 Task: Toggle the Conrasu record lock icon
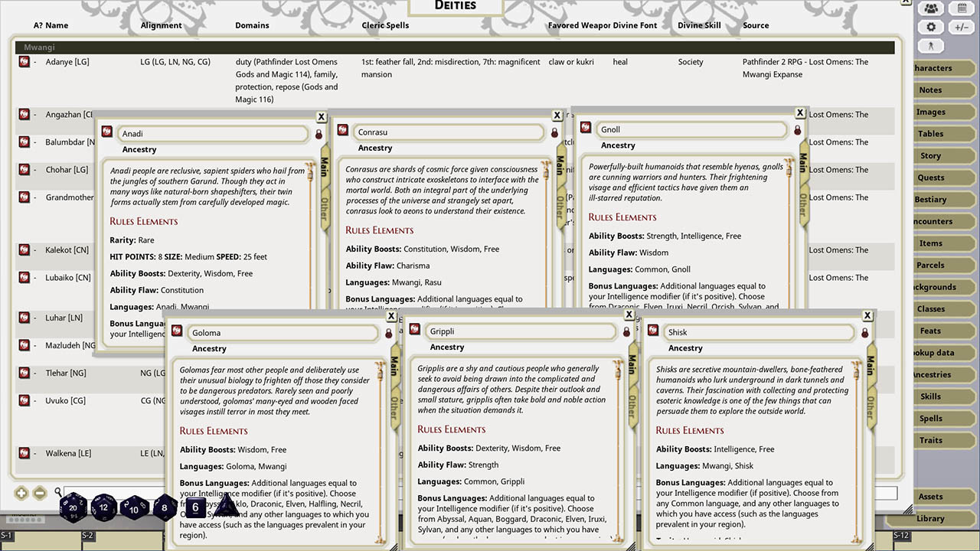pyautogui.click(x=555, y=132)
